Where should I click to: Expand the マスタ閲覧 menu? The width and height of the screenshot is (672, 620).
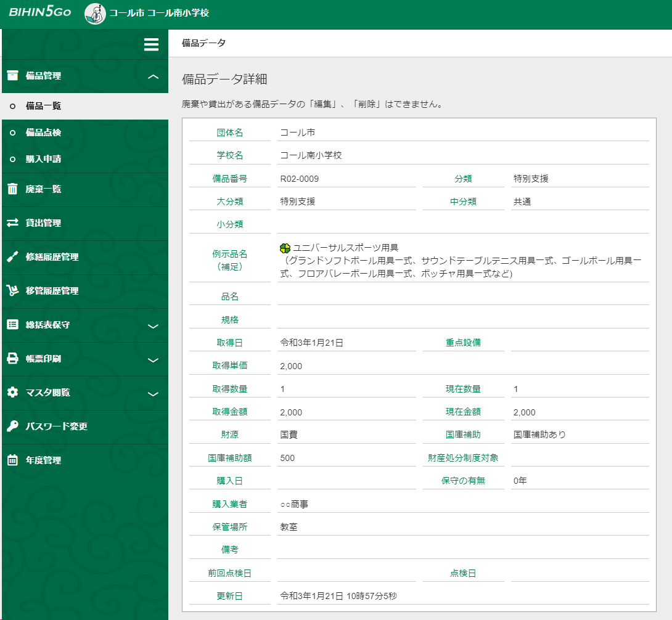tap(154, 394)
